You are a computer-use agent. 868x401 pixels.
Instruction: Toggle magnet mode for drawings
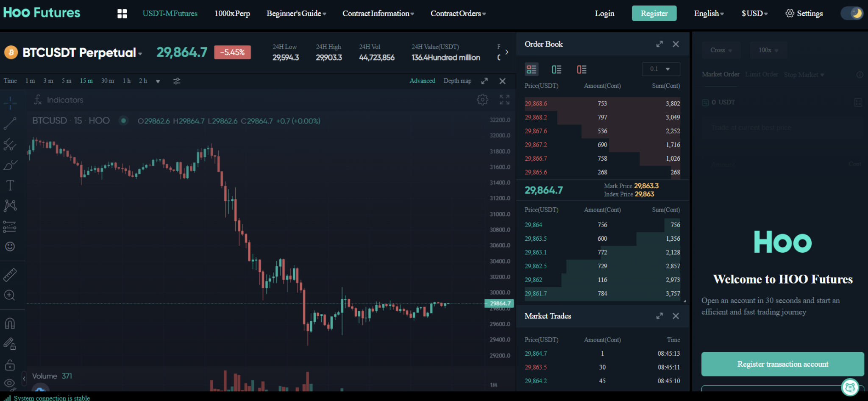9,323
